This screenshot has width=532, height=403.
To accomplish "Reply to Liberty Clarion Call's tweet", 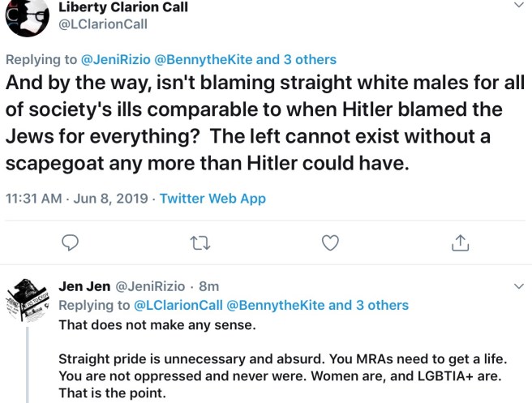I will coord(71,242).
